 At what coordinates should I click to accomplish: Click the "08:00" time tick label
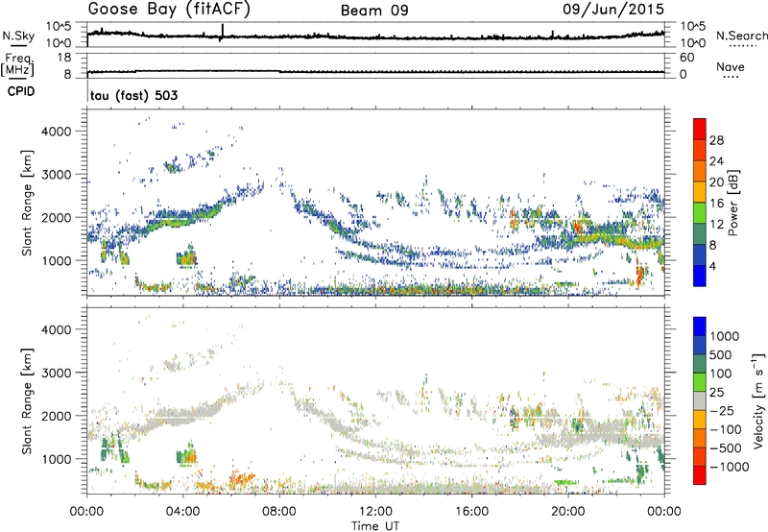point(279,512)
